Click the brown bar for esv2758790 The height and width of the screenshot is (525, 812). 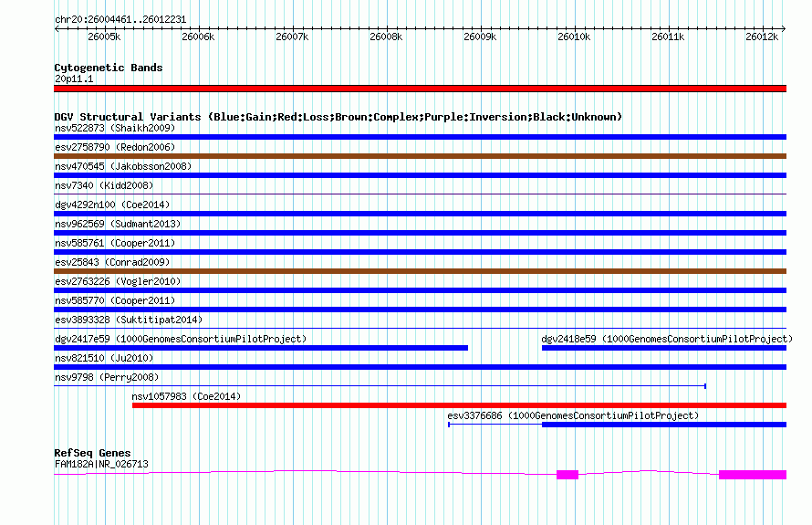click(x=420, y=156)
